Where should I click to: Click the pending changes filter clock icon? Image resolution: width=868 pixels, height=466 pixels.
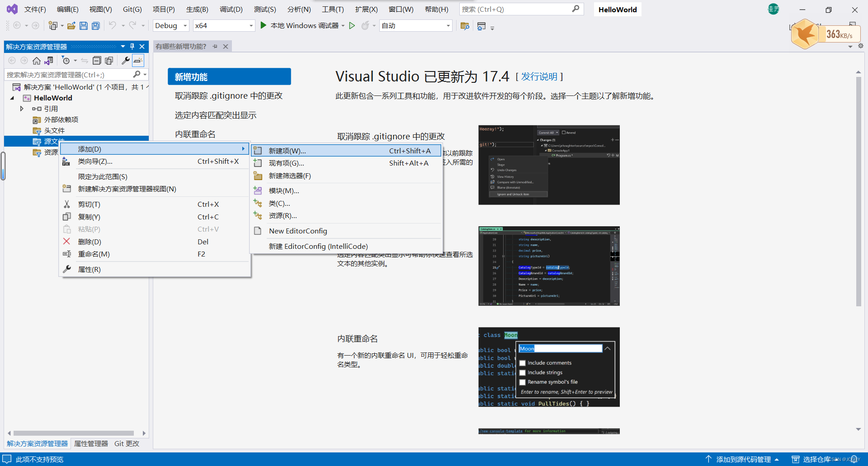tap(67, 60)
